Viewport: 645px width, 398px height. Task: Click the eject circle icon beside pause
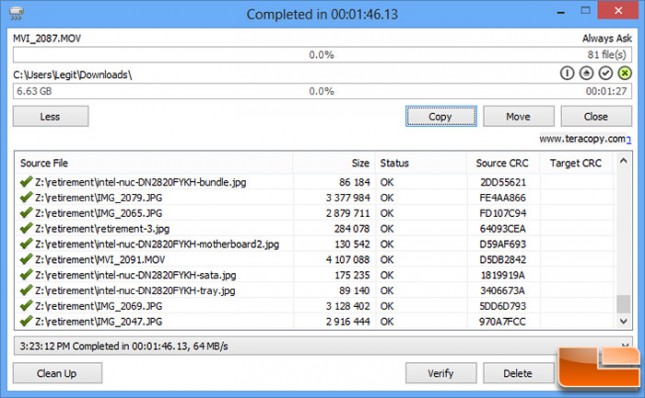tap(586, 73)
